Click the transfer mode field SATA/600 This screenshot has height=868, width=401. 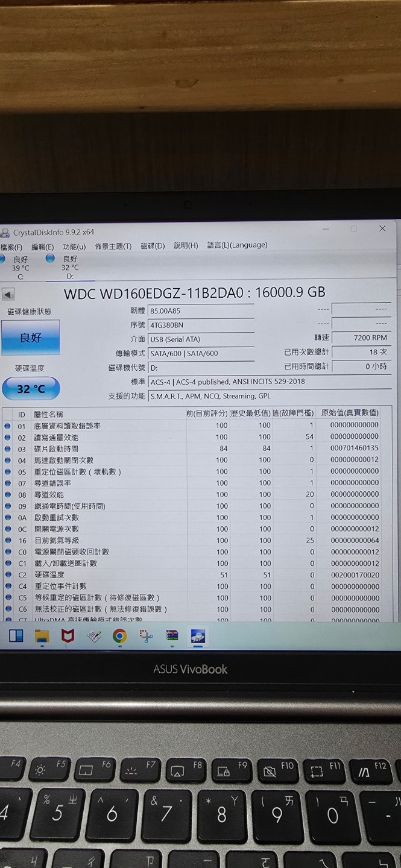[x=201, y=353]
